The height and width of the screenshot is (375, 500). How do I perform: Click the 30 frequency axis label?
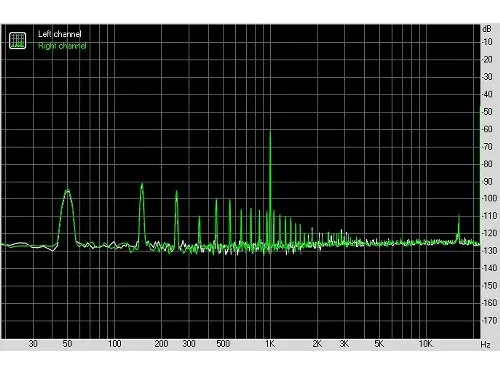pyautogui.click(x=33, y=344)
